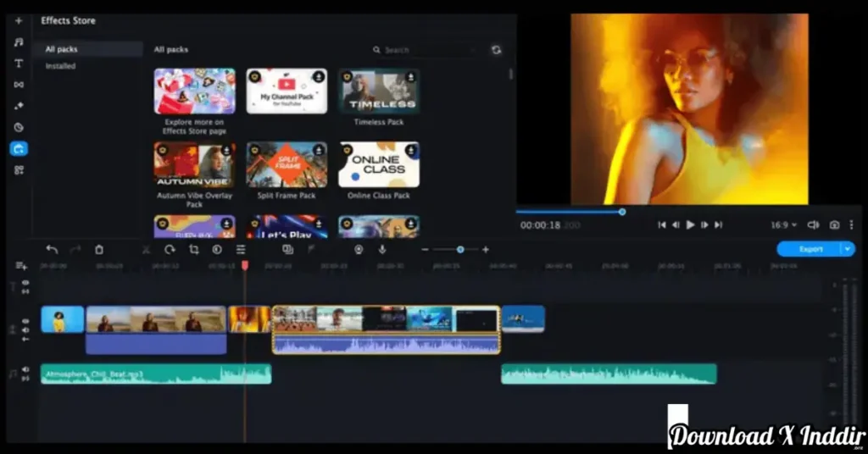Open the magic wand effects sidebar tab
This screenshot has width=868, height=454.
click(x=19, y=106)
